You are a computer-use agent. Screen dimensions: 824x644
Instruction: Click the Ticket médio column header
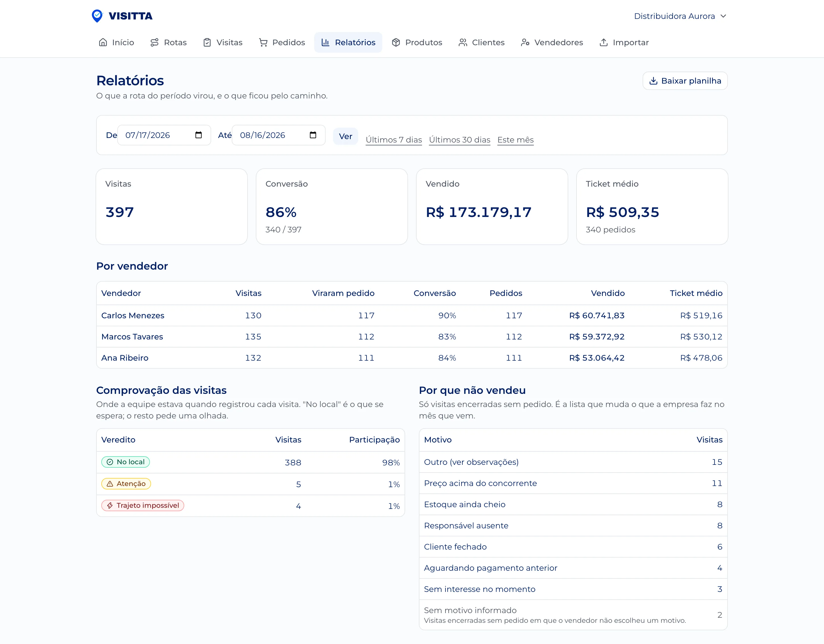696,293
